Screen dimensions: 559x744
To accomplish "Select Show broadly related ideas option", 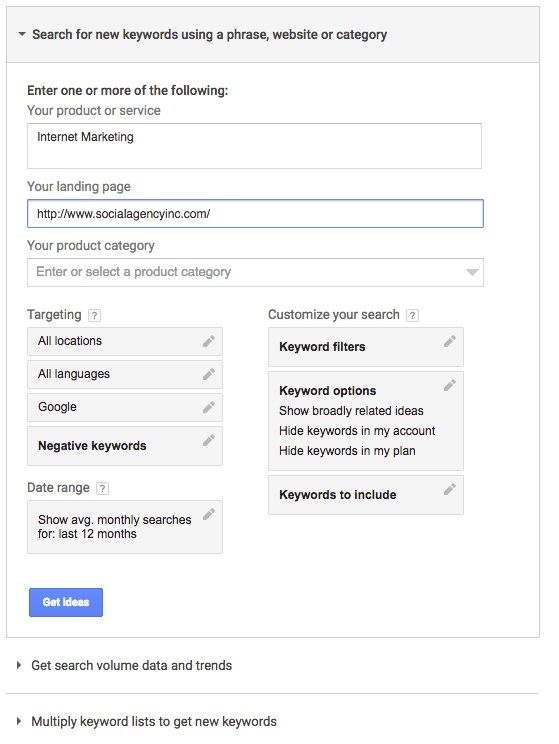I will click(x=351, y=411).
